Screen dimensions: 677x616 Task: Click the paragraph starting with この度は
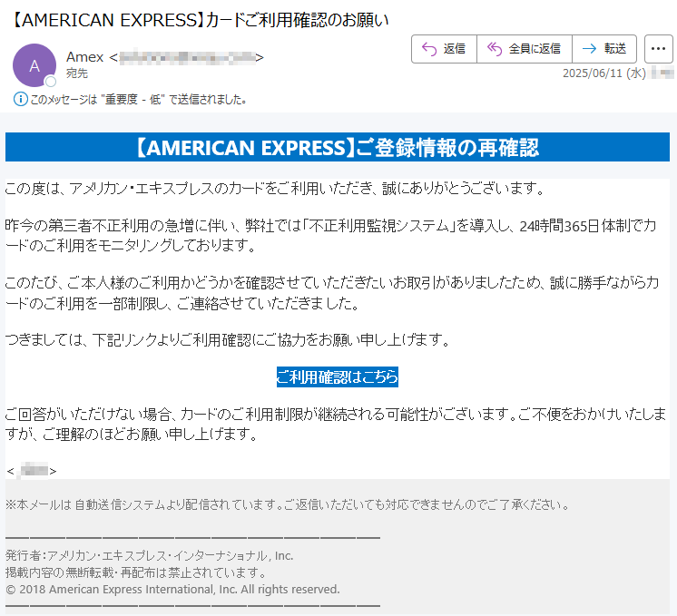click(x=275, y=188)
